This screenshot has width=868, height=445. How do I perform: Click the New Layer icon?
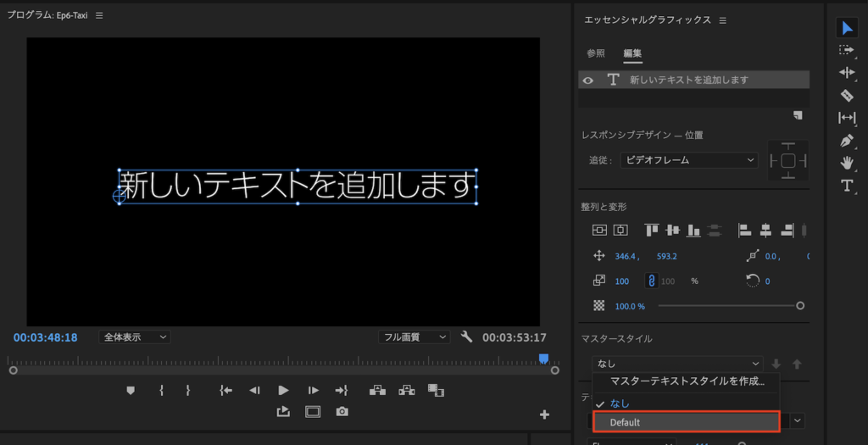(798, 115)
